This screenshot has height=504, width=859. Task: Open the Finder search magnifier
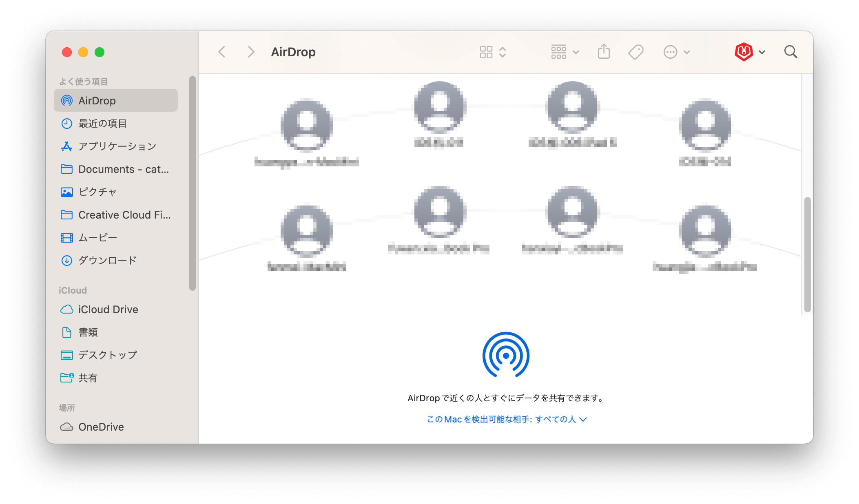pyautogui.click(x=790, y=52)
